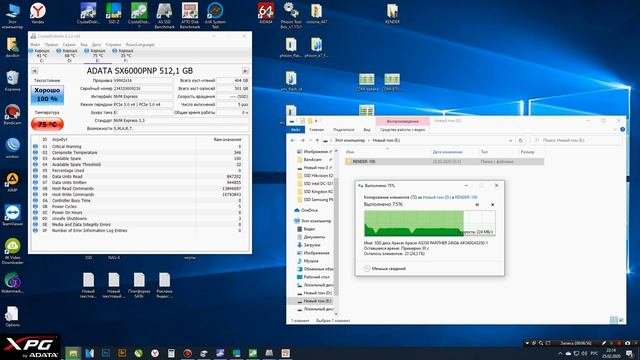The height and width of the screenshot is (360, 640).
Task: Open the Вид ribbon tab in Explorer
Action: [367, 130]
